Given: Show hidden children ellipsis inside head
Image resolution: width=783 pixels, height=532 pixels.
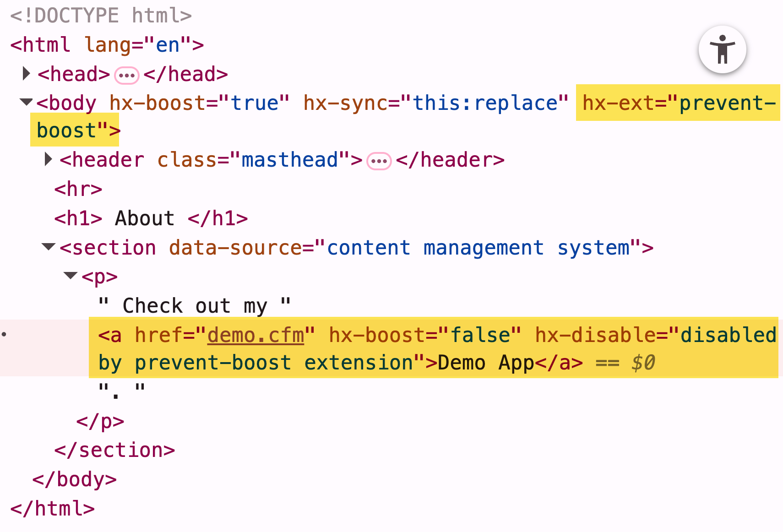Looking at the screenshot, I should pos(126,75).
